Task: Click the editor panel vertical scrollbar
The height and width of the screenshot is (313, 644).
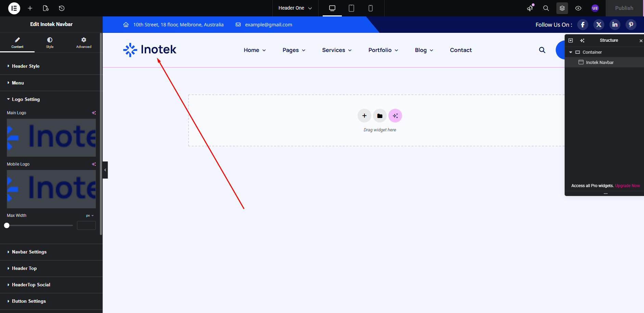Action: click(x=101, y=134)
